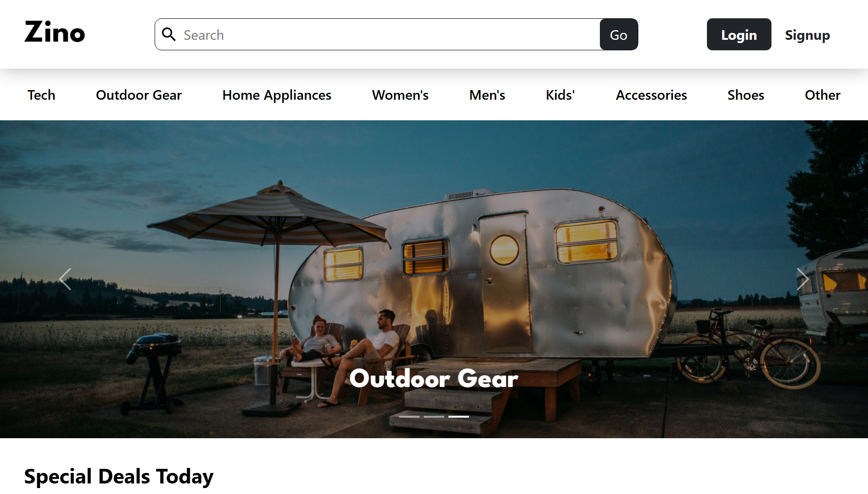Click the Login button

click(739, 35)
